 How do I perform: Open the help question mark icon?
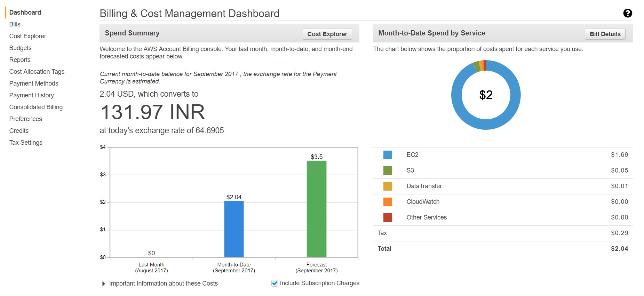627,13
